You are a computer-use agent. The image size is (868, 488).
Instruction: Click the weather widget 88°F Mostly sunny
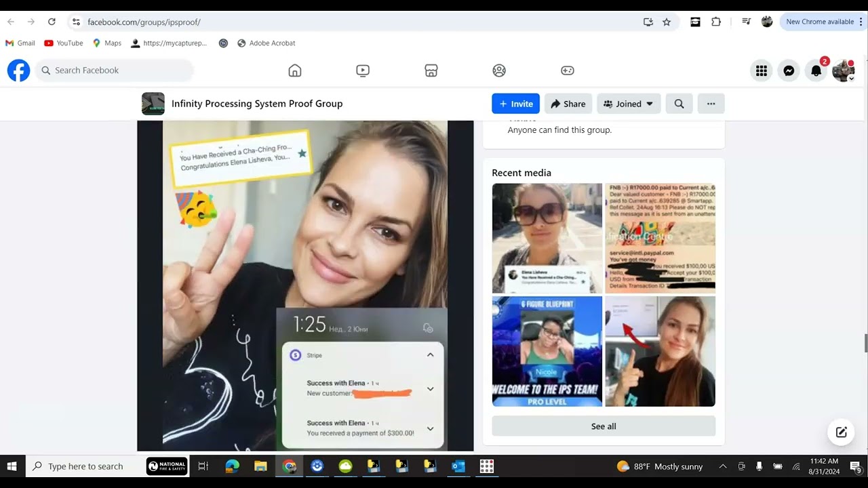[660, 466]
